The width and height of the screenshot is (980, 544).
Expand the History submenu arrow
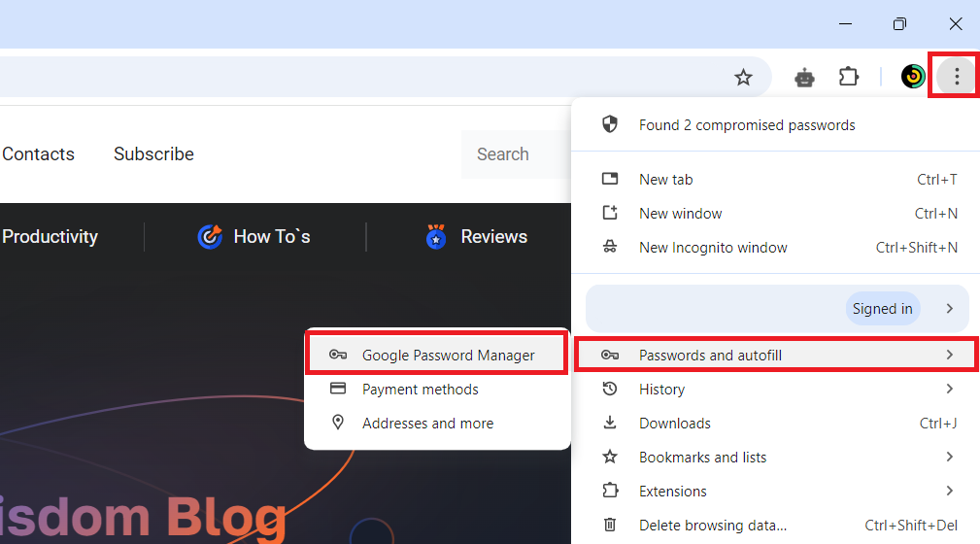pyautogui.click(x=949, y=389)
